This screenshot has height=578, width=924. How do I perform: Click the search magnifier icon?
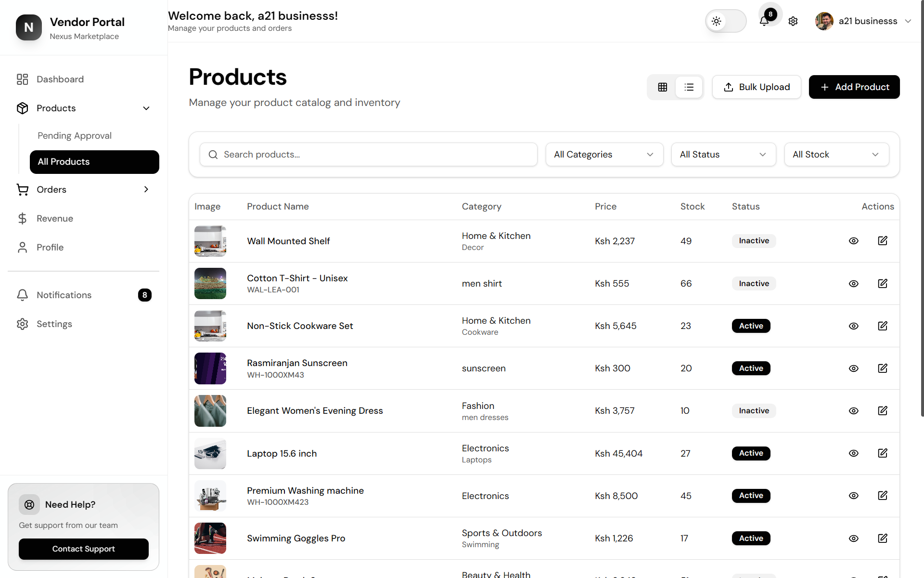[x=213, y=155]
